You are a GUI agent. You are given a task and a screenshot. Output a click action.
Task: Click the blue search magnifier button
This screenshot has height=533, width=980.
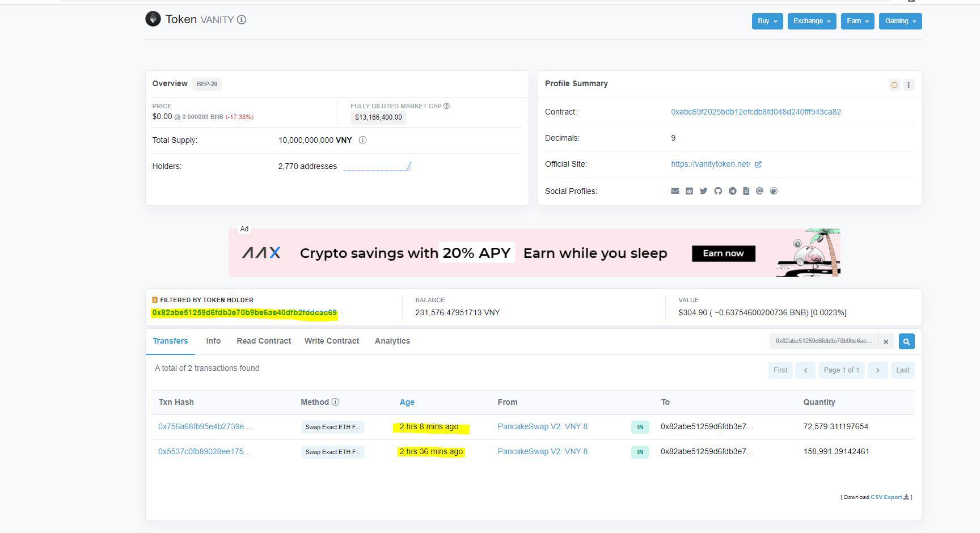906,341
